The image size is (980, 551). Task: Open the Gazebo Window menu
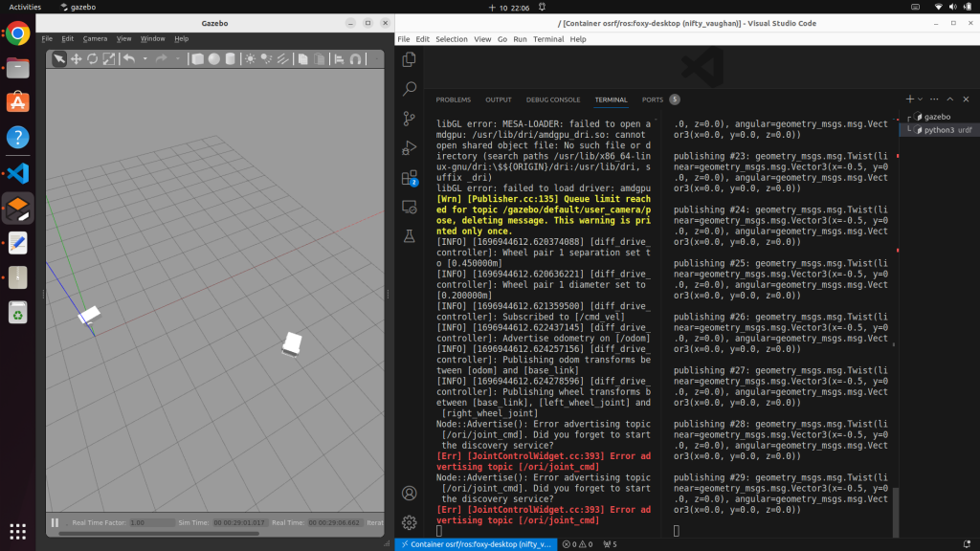[x=152, y=38]
